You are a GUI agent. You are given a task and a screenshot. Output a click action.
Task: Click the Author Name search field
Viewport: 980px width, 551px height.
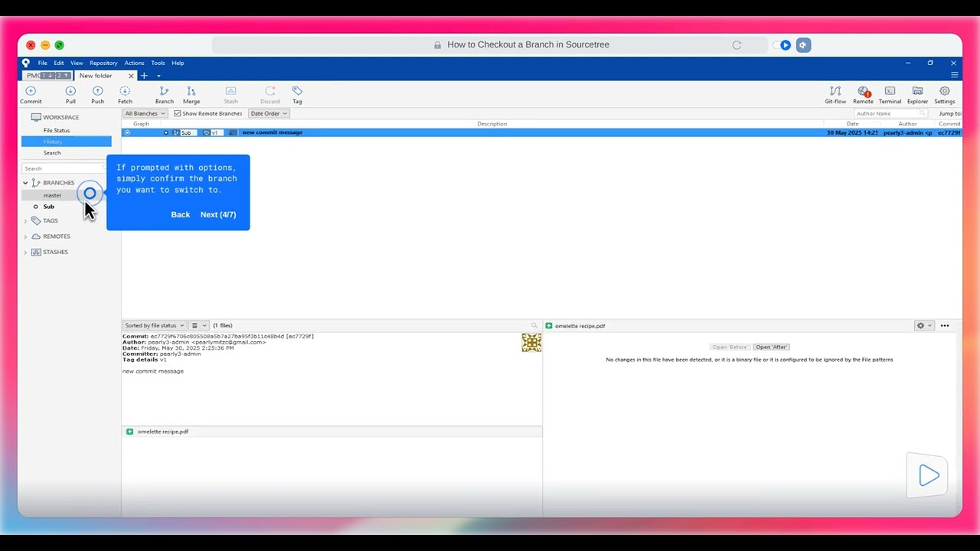(891, 113)
